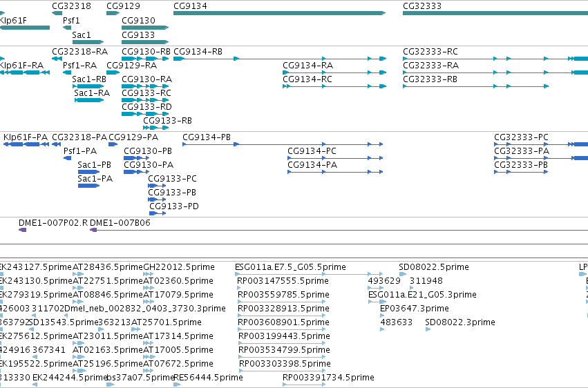Select the CG9134-RC transcript label
Image resolution: width=588 pixels, height=388 pixels.
coord(307,79)
